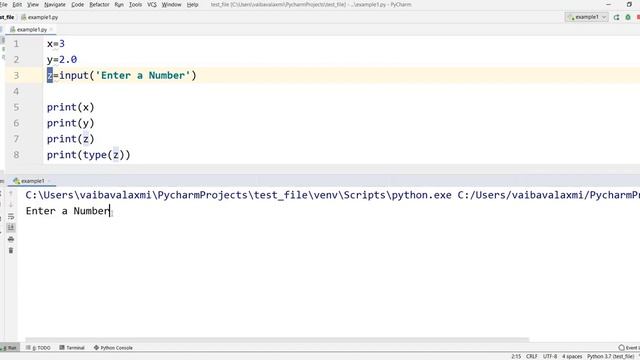Screen dimensions: 640x360
Task: Click the code line 'x=3'
Action: (x=56, y=44)
